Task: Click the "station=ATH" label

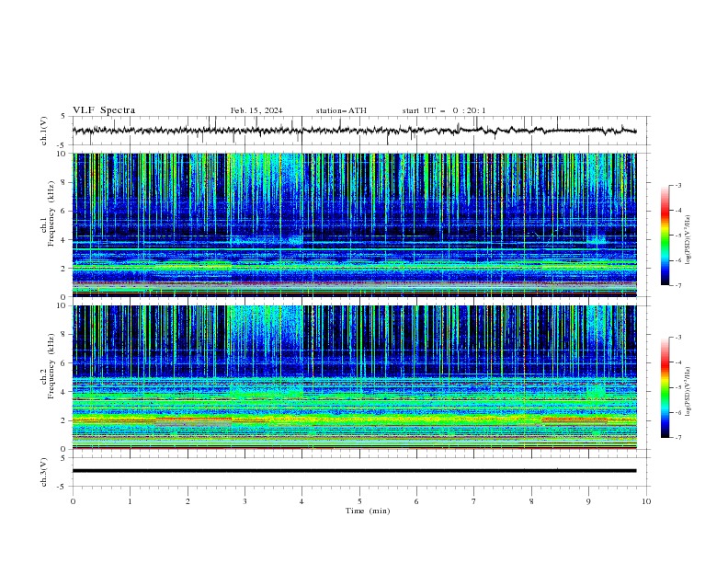Action: (x=341, y=110)
